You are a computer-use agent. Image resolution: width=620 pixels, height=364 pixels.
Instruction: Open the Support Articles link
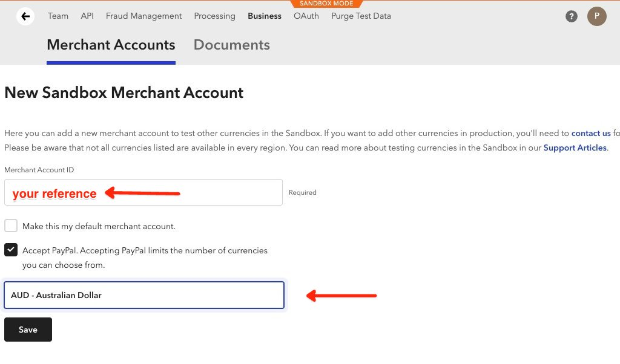click(x=575, y=148)
